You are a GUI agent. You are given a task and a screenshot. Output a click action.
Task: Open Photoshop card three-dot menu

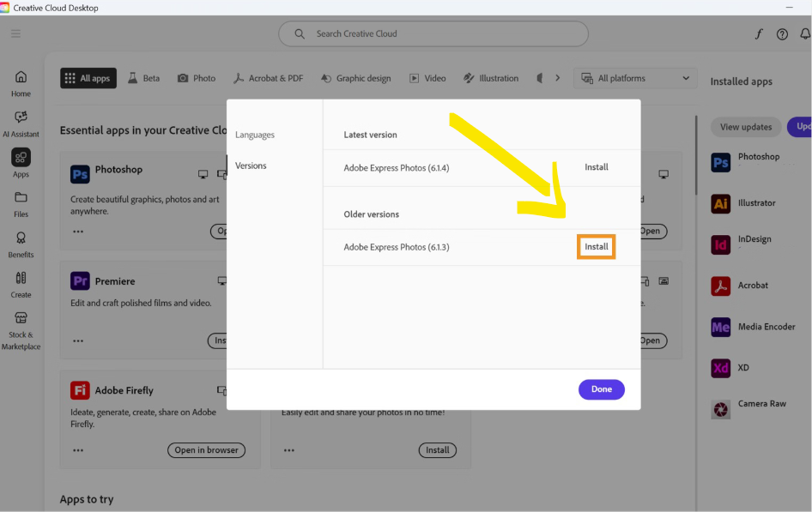[78, 232]
